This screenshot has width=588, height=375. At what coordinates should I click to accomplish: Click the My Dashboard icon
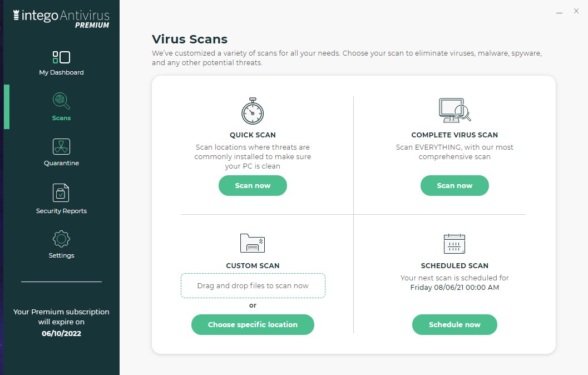[61, 57]
